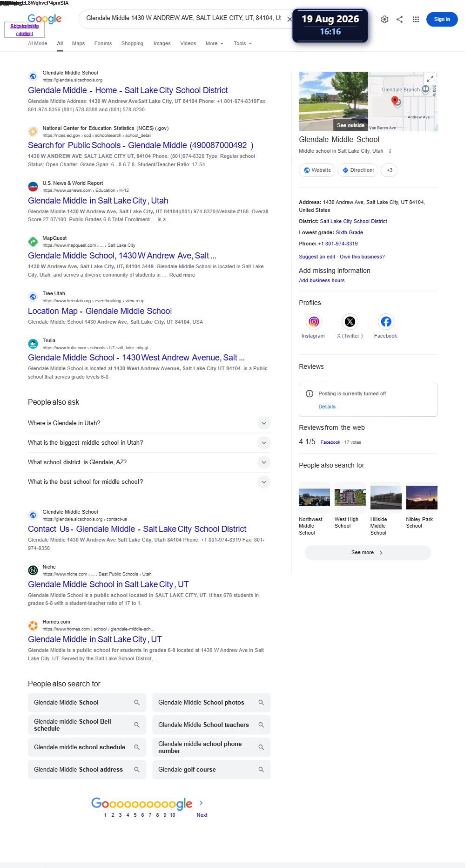Open the More dropdown in search tabs
Viewport: 471px width, 868px height.
(x=215, y=44)
